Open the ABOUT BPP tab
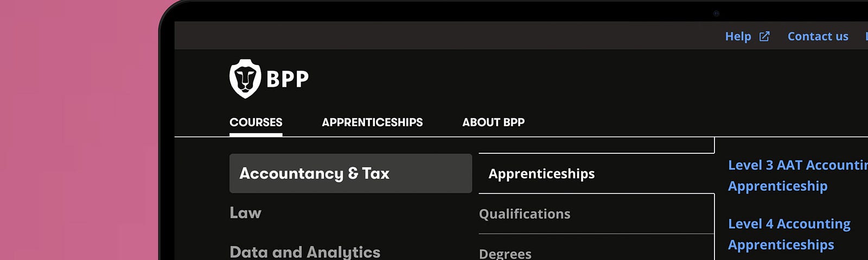 [494, 122]
